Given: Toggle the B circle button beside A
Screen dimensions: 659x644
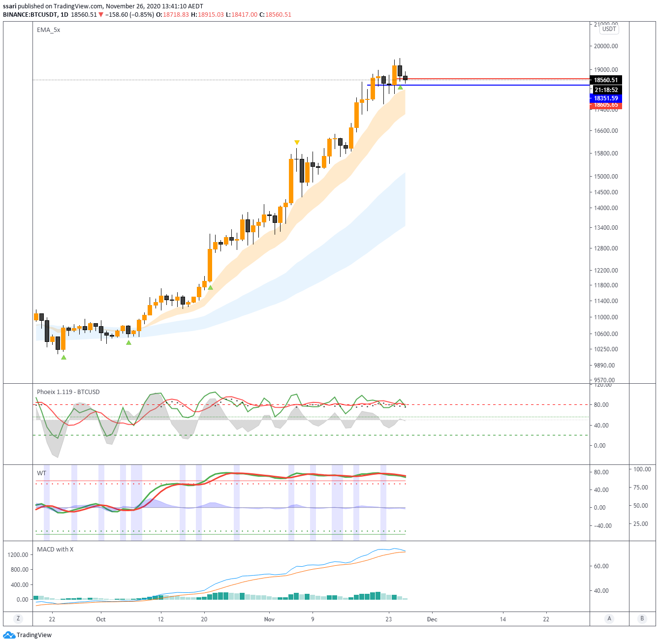Looking at the screenshot, I should click(642, 619).
